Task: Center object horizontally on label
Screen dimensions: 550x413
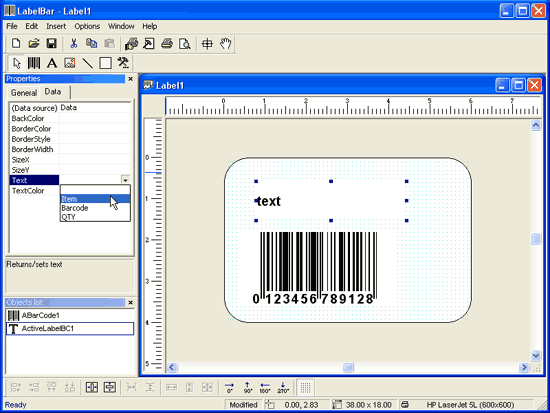Action: pyautogui.click(x=92, y=387)
